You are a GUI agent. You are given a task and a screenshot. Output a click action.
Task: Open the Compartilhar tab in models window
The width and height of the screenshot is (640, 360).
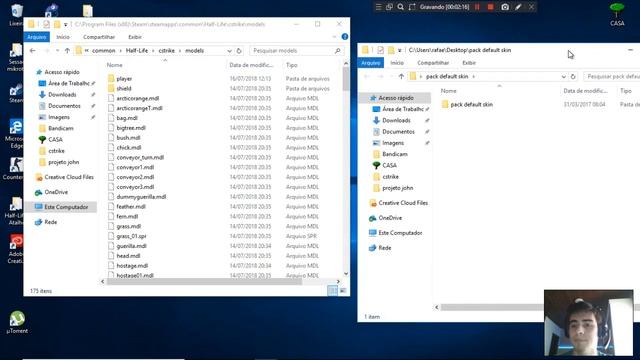click(x=99, y=37)
